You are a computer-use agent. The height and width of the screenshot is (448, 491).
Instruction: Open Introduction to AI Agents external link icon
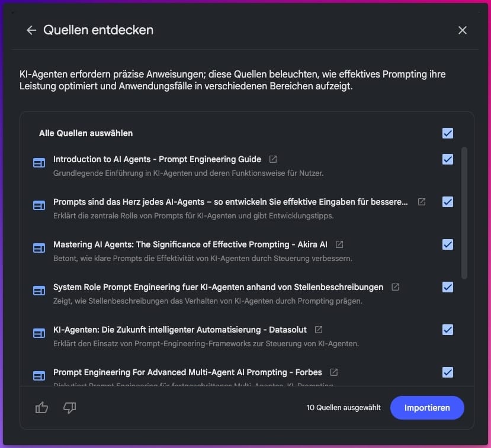tap(272, 159)
